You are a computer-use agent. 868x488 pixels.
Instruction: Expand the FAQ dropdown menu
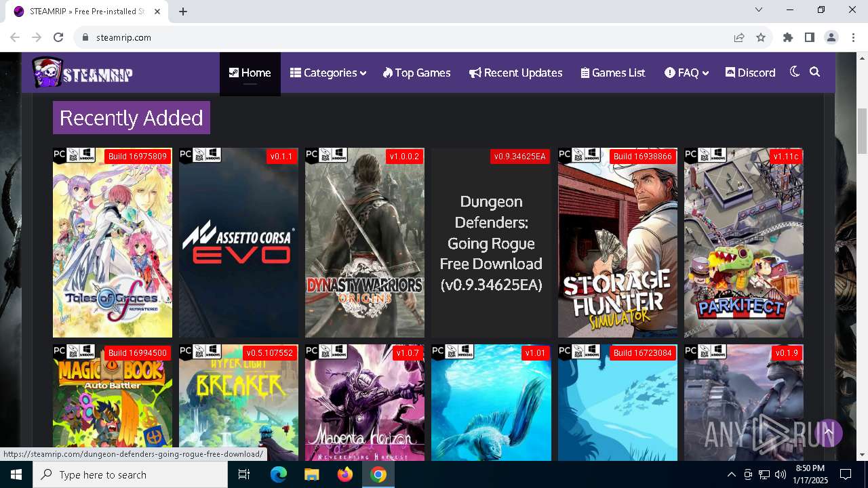tap(686, 73)
